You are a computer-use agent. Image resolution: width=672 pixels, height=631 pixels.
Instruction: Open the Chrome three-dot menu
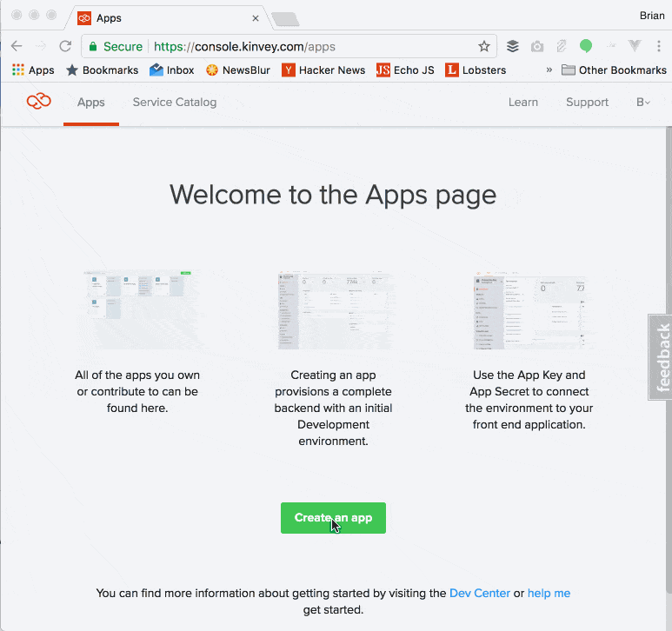coord(659,46)
